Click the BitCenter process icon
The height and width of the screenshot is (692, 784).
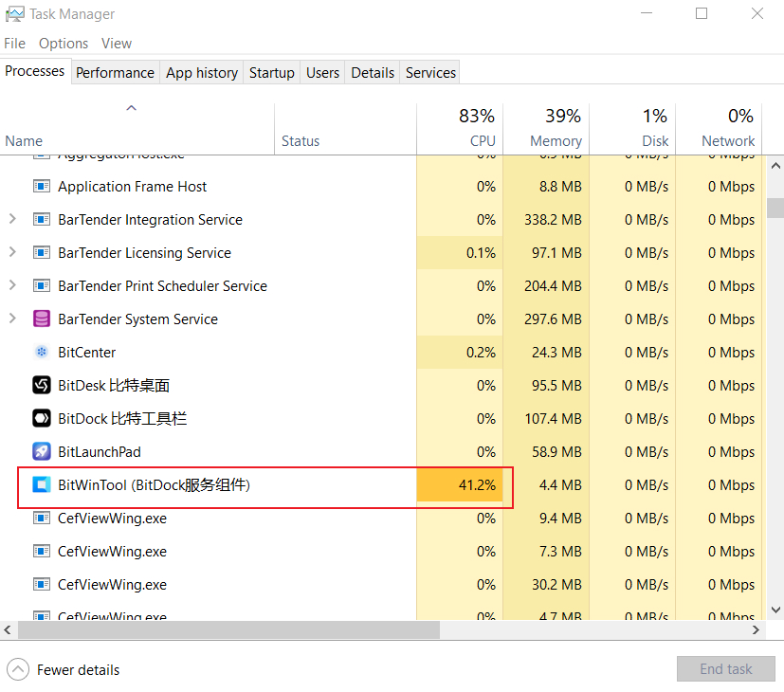click(x=42, y=352)
